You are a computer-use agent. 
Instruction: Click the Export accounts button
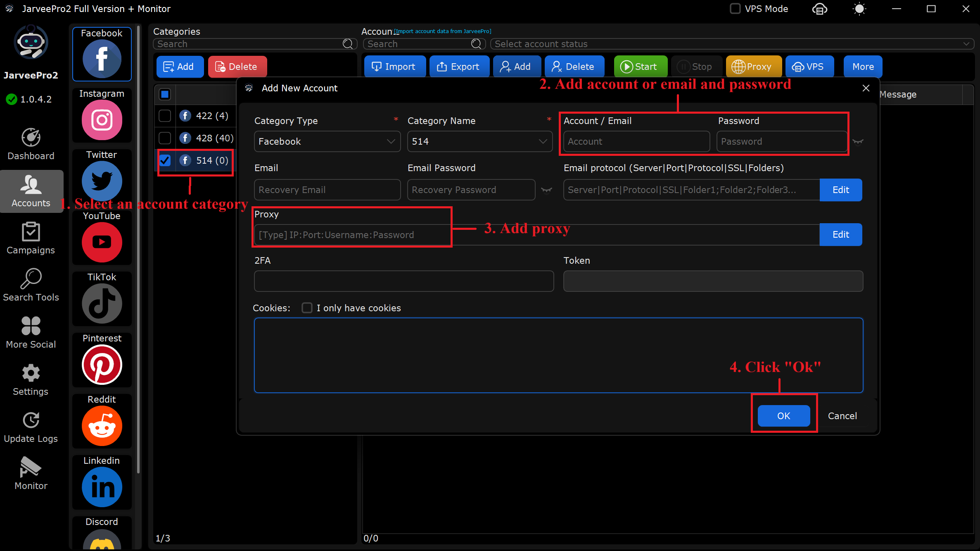[459, 67]
